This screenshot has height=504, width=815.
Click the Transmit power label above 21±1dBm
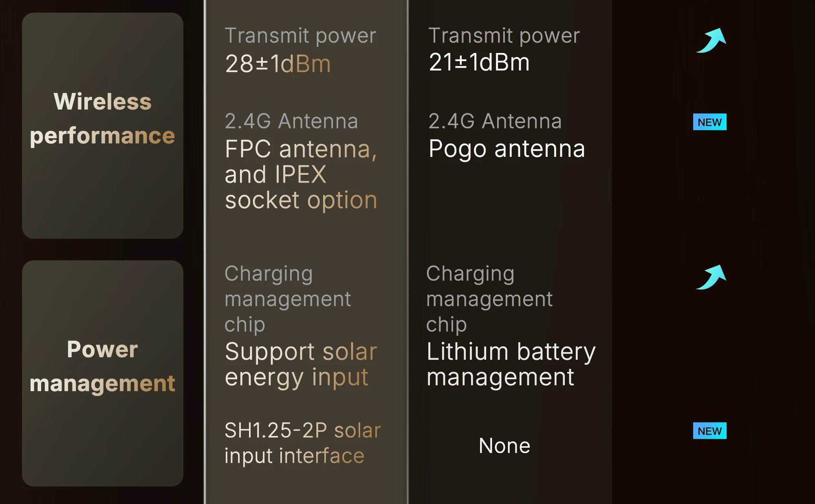[x=504, y=36]
